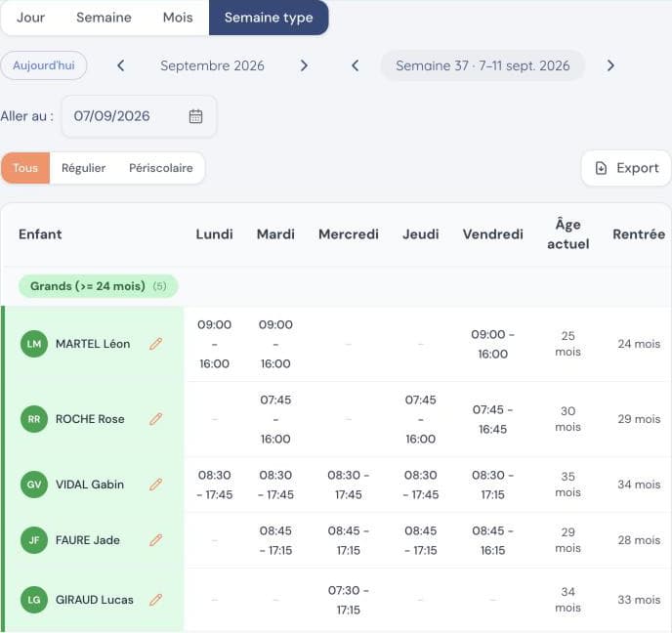
Task: Edit MARTEL Léon with pencil icon
Action: (x=156, y=344)
